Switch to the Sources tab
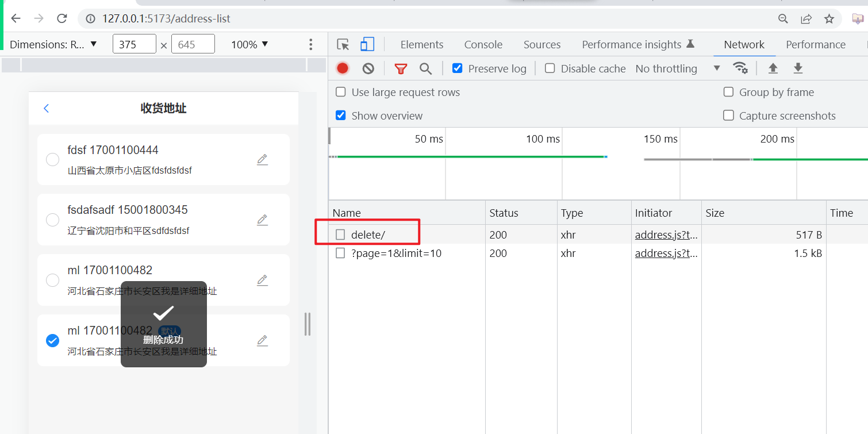The image size is (868, 434). pos(542,44)
